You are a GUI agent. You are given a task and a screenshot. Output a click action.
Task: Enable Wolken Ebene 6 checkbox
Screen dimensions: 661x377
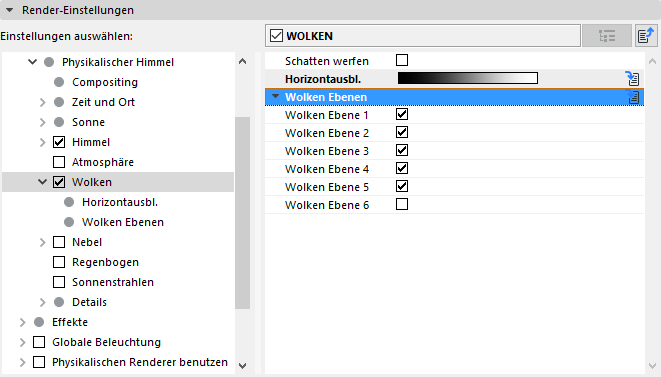pos(402,205)
